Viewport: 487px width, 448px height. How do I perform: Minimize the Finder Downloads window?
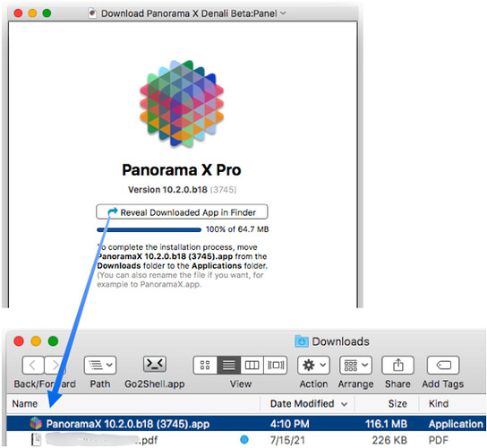click(36, 341)
